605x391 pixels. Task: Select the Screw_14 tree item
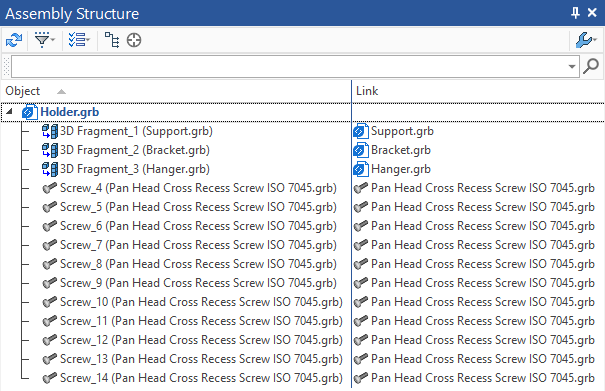point(201,378)
